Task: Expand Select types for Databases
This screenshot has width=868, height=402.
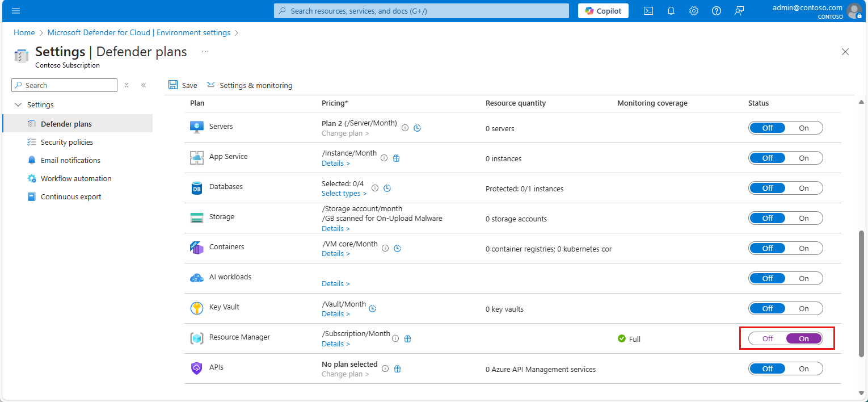Action: coord(344,194)
